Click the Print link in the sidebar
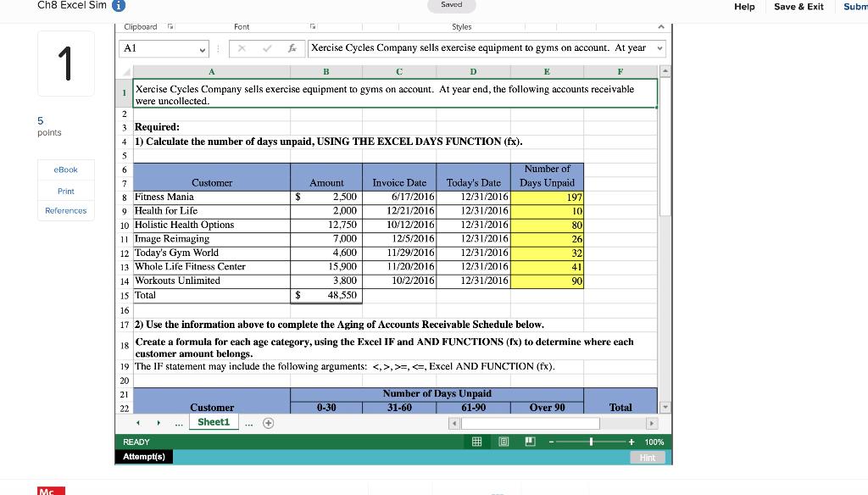This screenshot has height=495, width=868. point(65,191)
